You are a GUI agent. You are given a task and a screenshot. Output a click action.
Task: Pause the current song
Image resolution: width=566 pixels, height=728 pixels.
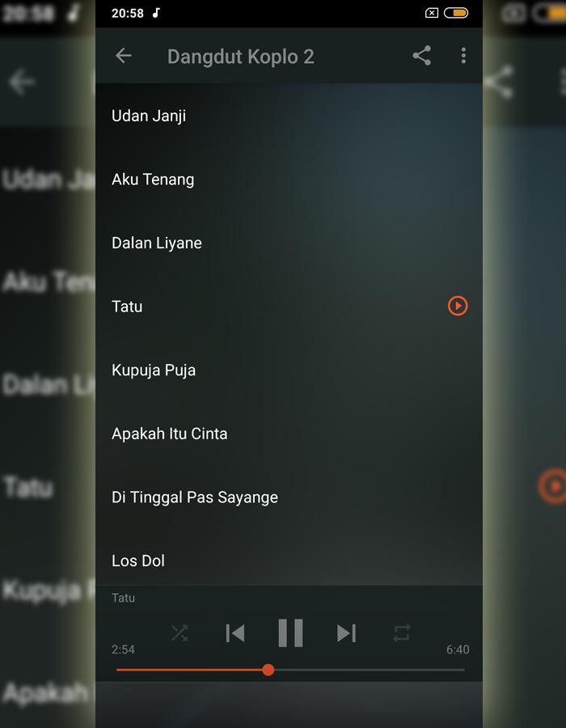pyautogui.click(x=290, y=633)
